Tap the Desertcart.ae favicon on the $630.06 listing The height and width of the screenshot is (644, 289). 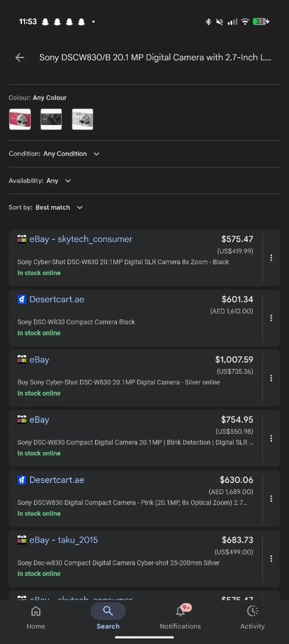coord(22,480)
